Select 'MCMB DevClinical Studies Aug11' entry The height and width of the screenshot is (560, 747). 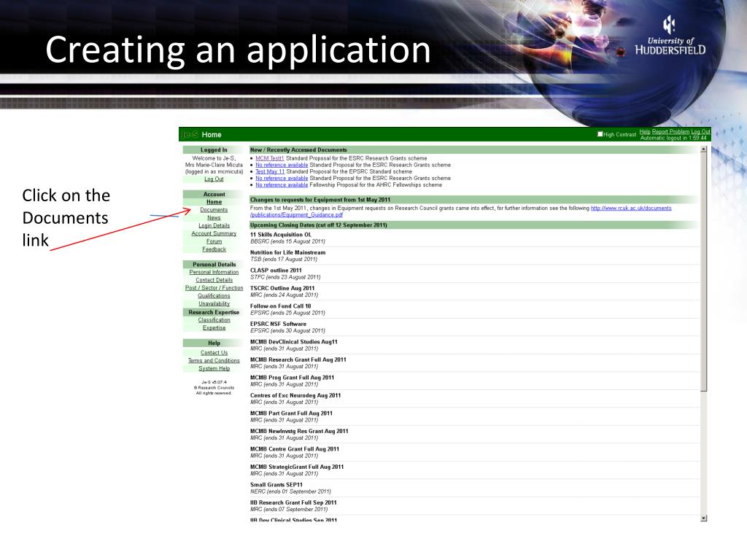point(294,342)
